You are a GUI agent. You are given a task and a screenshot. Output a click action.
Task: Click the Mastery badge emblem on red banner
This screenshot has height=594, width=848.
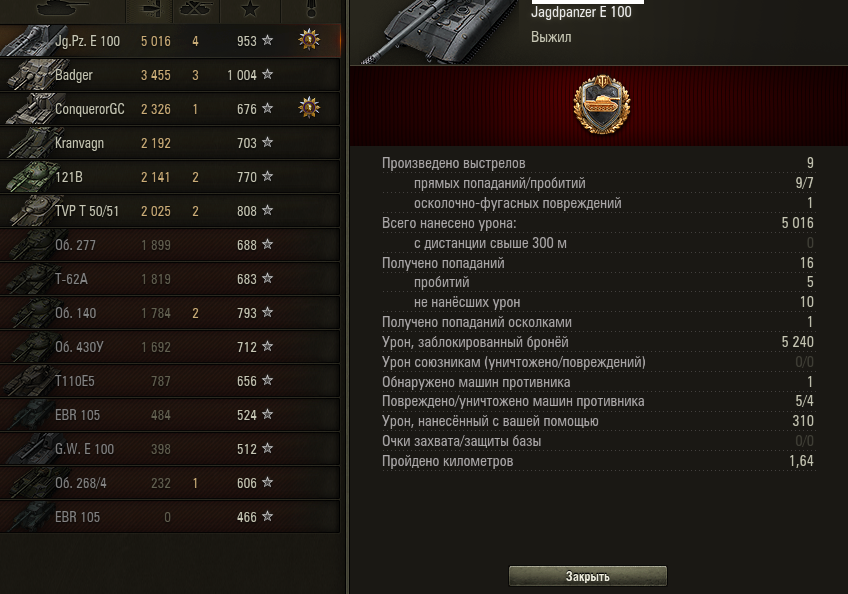pyautogui.click(x=601, y=105)
